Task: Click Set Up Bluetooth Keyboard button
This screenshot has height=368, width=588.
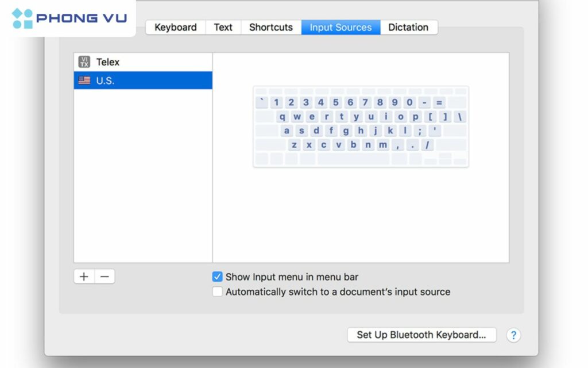Action: coord(421,335)
